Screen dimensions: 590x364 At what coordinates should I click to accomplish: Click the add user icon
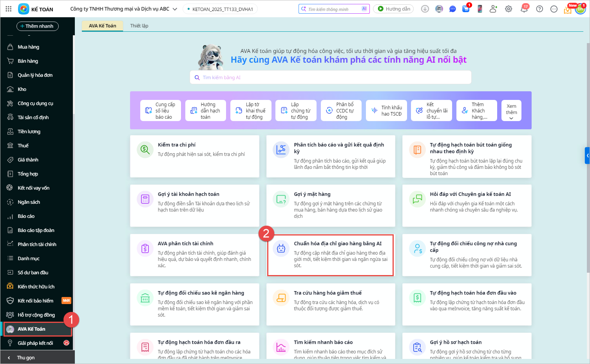[493, 9]
